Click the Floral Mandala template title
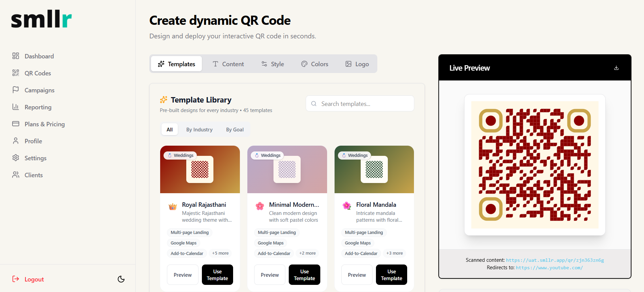 (x=376, y=205)
